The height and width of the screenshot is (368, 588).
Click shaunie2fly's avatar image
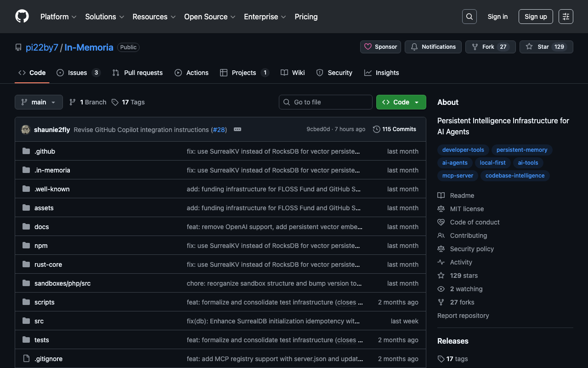(x=26, y=130)
